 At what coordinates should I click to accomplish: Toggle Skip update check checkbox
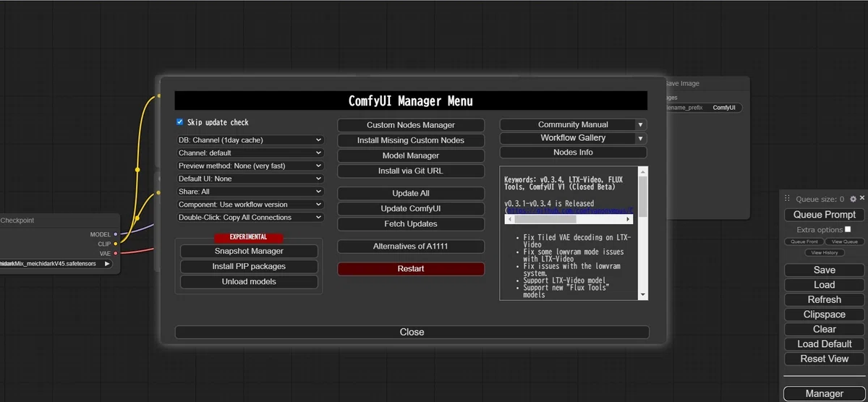[180, 122]
